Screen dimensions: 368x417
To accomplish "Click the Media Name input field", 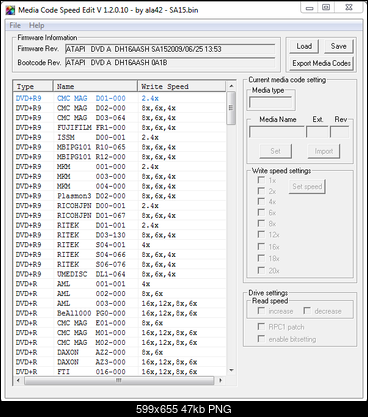I will click(277, 132).
